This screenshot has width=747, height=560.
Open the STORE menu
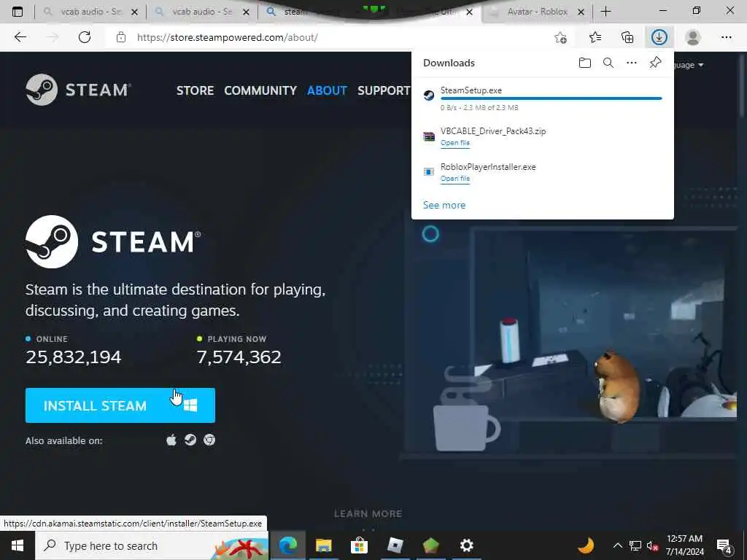point(195,90)
